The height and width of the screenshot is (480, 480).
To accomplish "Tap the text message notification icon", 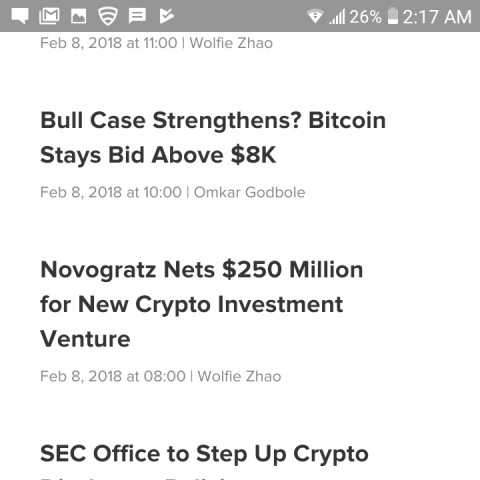I will [x=137, y=16].
